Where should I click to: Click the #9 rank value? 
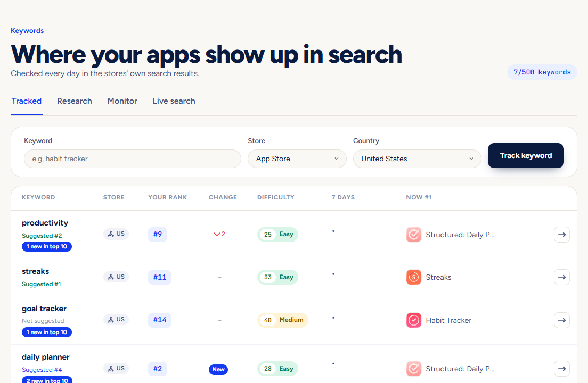point(158,235)
